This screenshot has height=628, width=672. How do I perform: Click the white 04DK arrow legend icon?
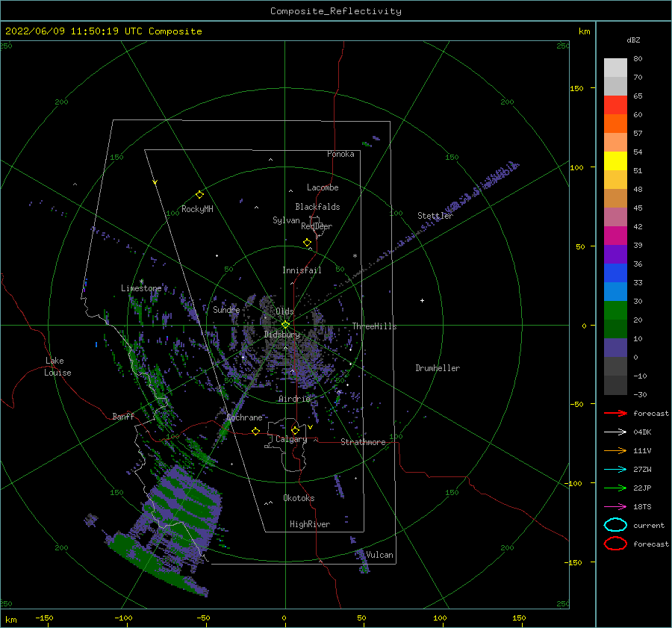(x=615, y=432)
